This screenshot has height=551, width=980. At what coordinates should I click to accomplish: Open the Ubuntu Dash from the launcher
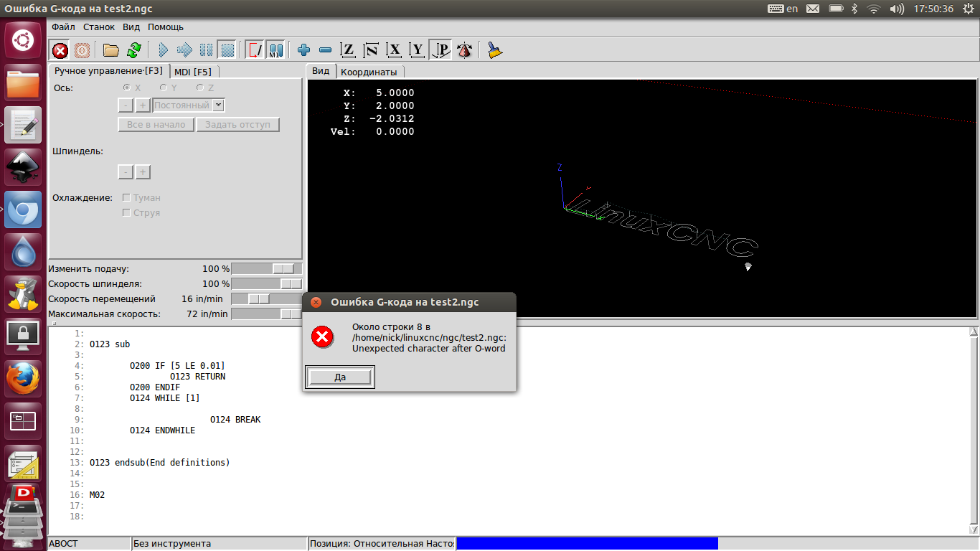click(23, 40)
